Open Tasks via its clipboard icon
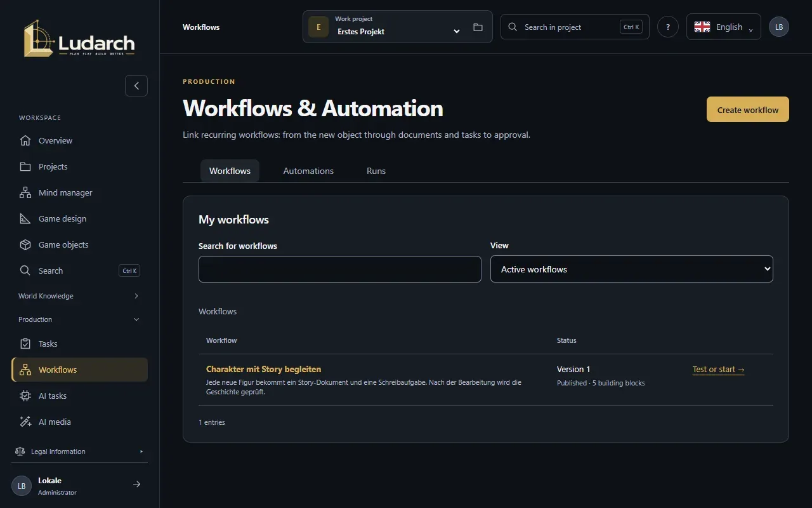Viewport: 812px width, 508px height. (25, 344)
